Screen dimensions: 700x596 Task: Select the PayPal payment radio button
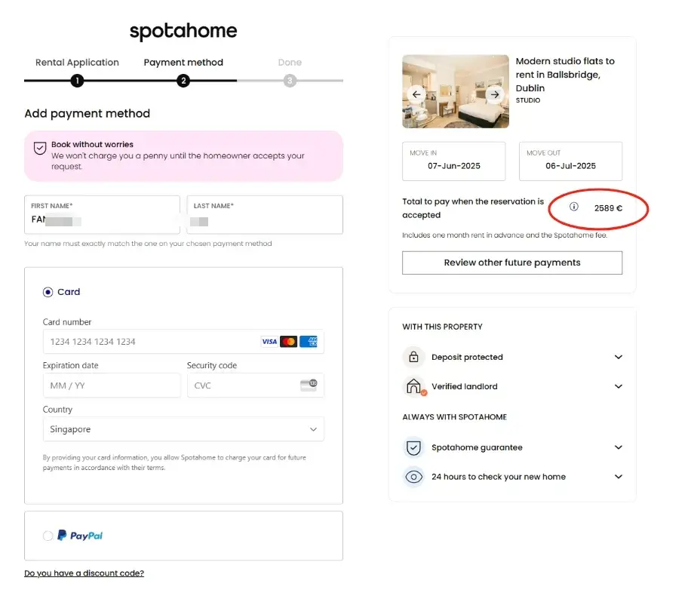point(48,536)
